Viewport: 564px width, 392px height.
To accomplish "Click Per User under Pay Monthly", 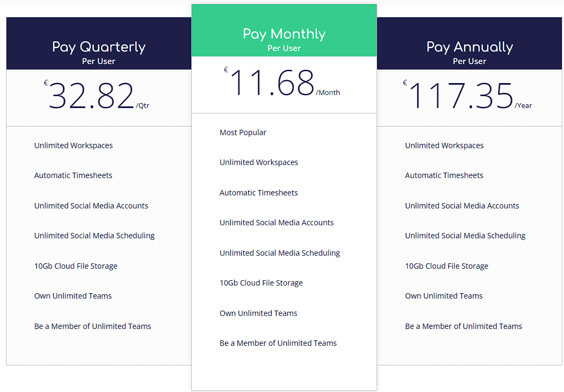I will (x=284, y=48).
